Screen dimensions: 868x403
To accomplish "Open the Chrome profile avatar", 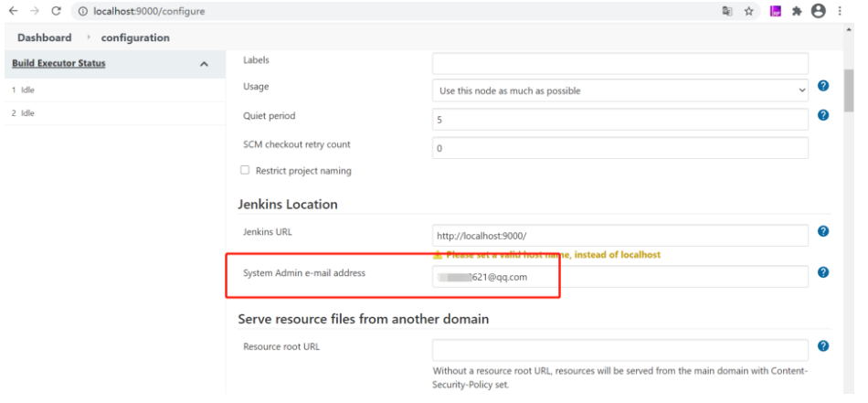I will 818,11.
